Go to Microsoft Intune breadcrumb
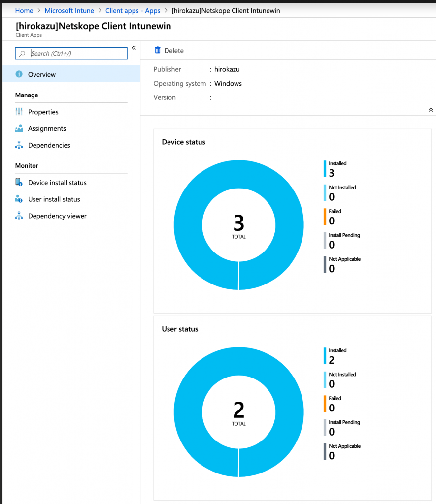This screenshot has height=504, width=436. tap(69, 11)
